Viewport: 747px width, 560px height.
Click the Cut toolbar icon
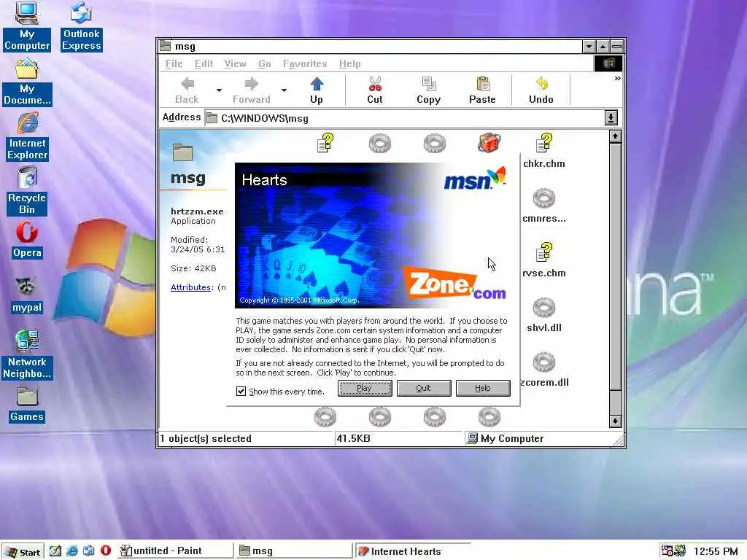click(x=374, y=90)
